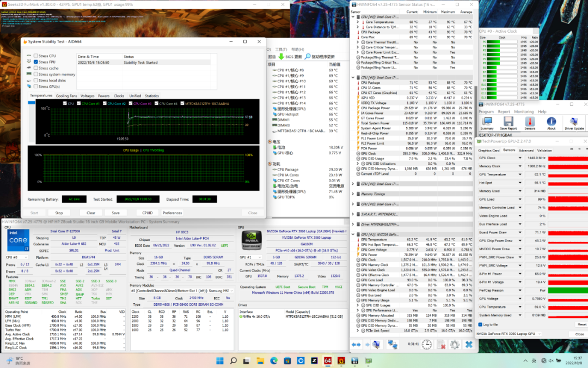Click the Save button in stability test
Image resolution: width=588 pixels, height=368 pixels.
(115, 213)
